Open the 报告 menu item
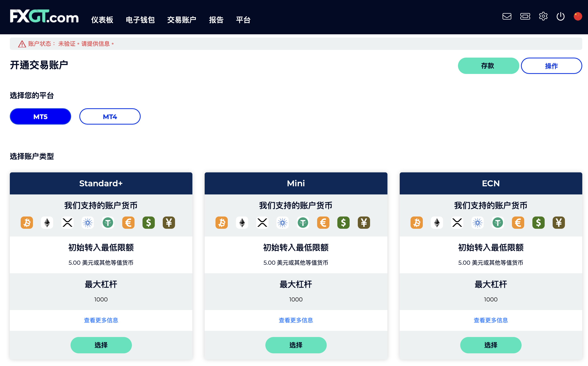 coord(216,20)
